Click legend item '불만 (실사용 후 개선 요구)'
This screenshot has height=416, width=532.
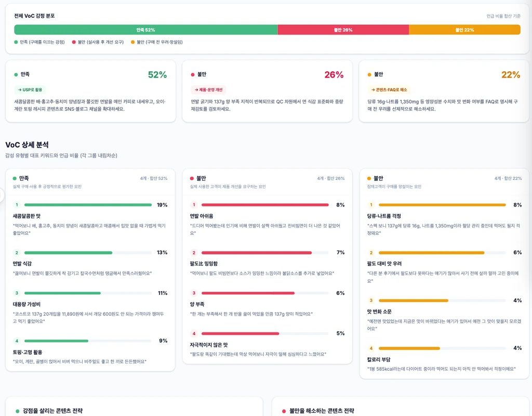98,42
